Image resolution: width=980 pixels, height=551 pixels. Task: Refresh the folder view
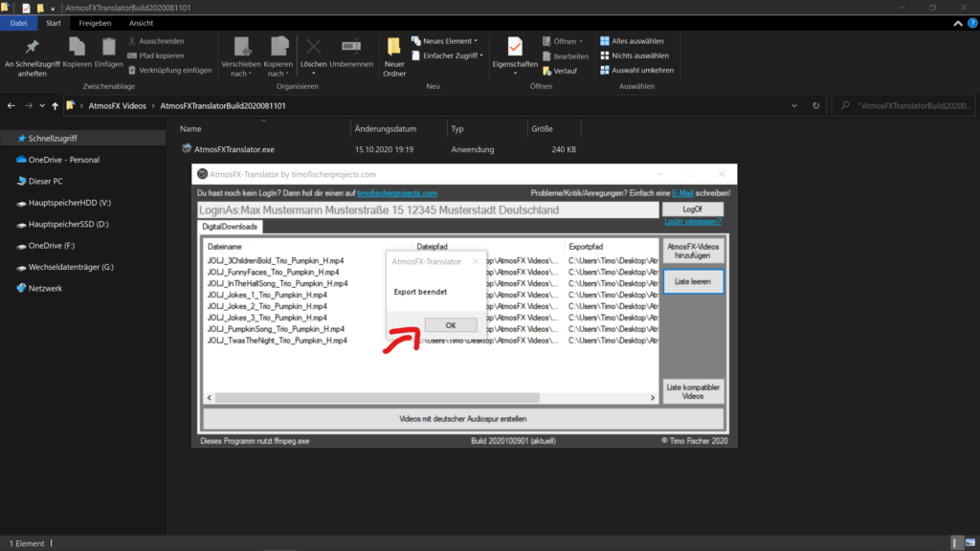[815, 105]
